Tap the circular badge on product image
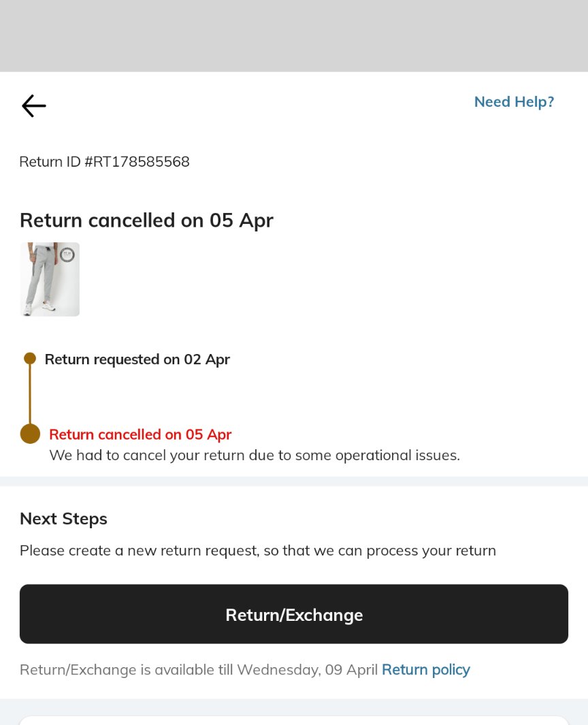Screen dimensions: 588x725 (67, 255)
